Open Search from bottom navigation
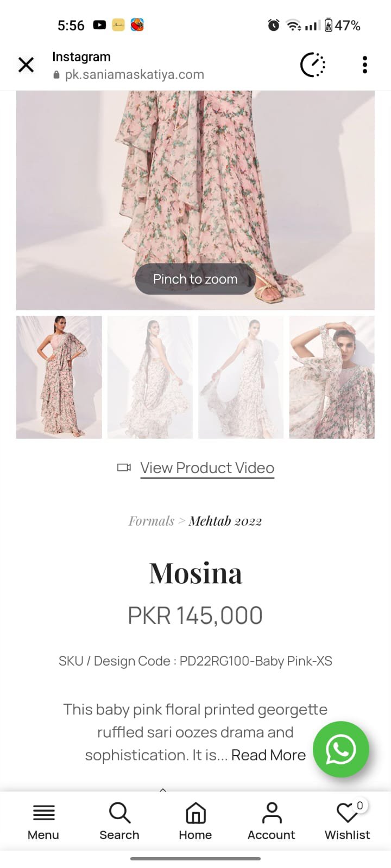The height and width of the screenshot is (868, 391). [x=119, y=821]
